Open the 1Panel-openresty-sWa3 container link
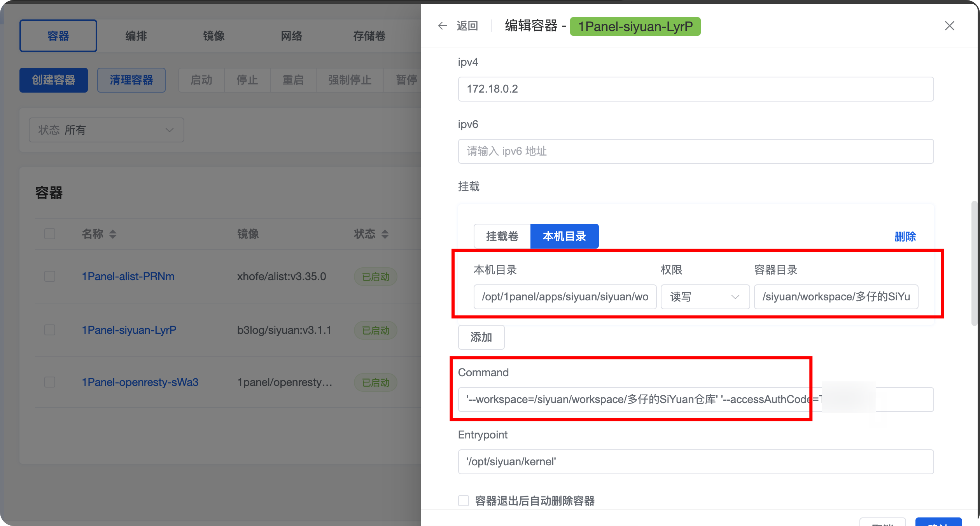Viewport: 980px width, 526px height. [140, 382]
